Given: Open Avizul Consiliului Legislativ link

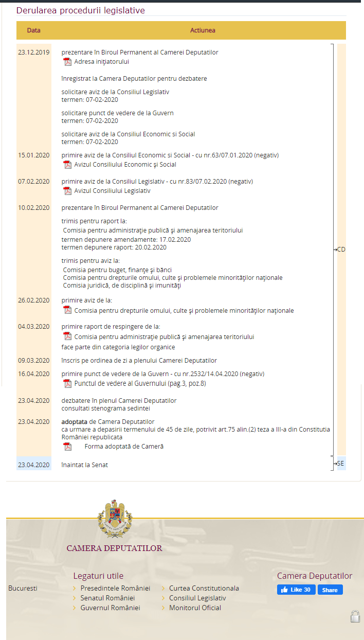Looking at the screenshot, I should pos(113,191).
